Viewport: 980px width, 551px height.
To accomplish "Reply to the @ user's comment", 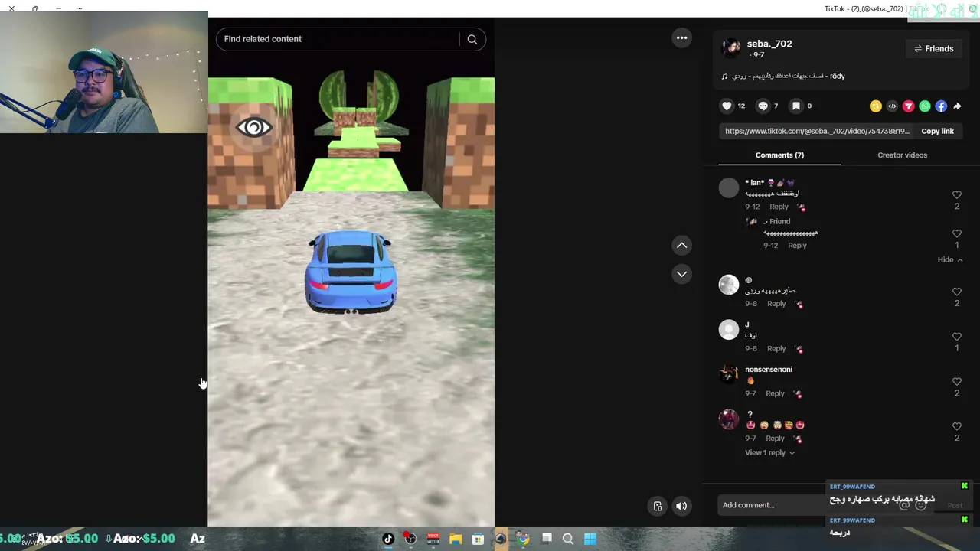I will click(776, 304).
